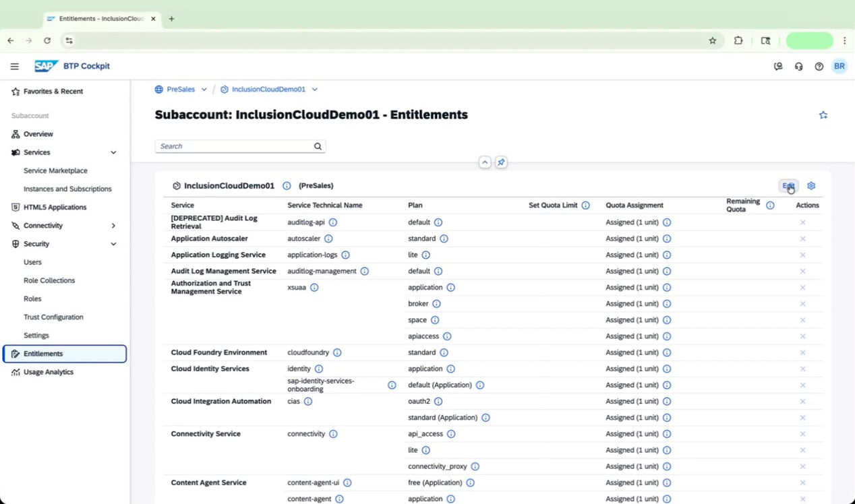Open the headset support icon
The height and width of the screenshot is (504, 855).
[x=798, y=67]
